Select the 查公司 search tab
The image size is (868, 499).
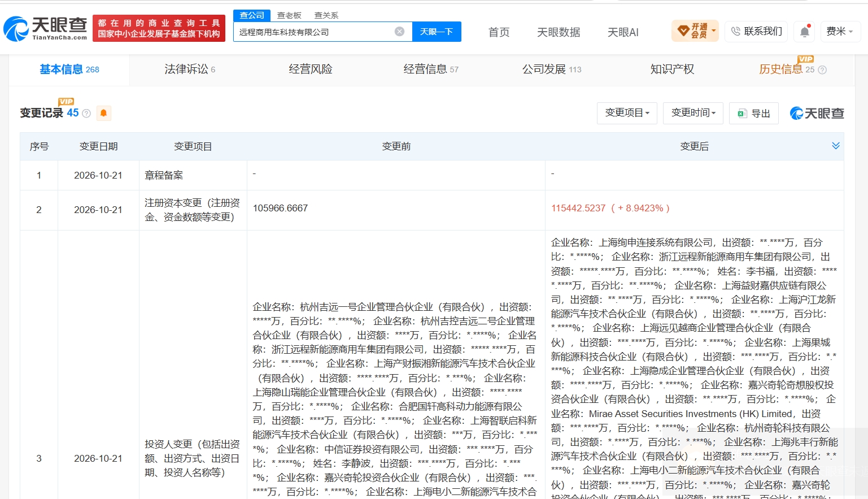[x=252, y=15]
